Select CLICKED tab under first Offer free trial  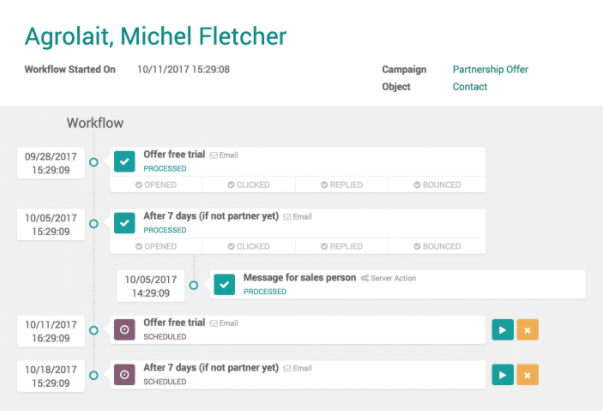point(249,185)
